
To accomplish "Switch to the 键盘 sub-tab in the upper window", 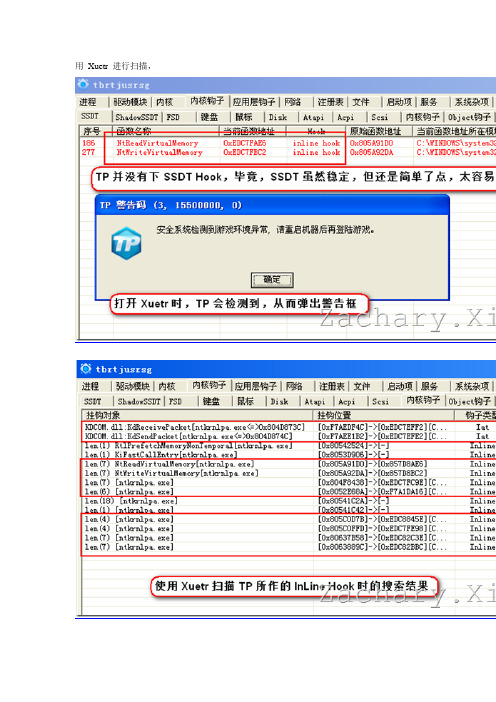I will (x=209, y=117).
